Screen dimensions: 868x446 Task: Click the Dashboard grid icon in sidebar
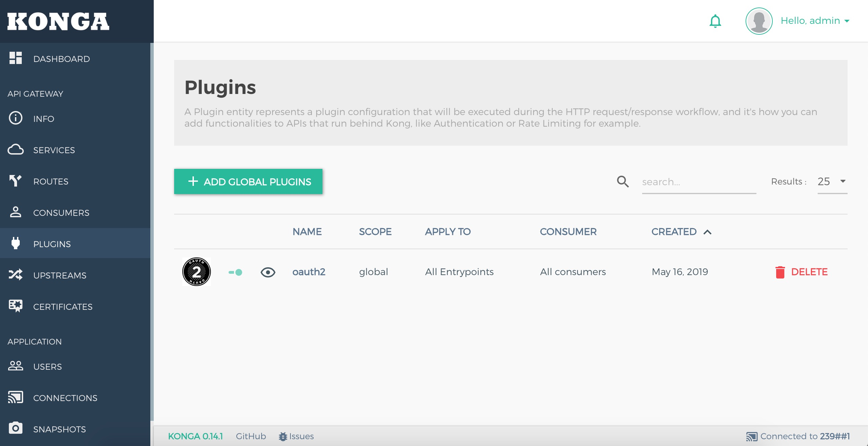[16, 58]
